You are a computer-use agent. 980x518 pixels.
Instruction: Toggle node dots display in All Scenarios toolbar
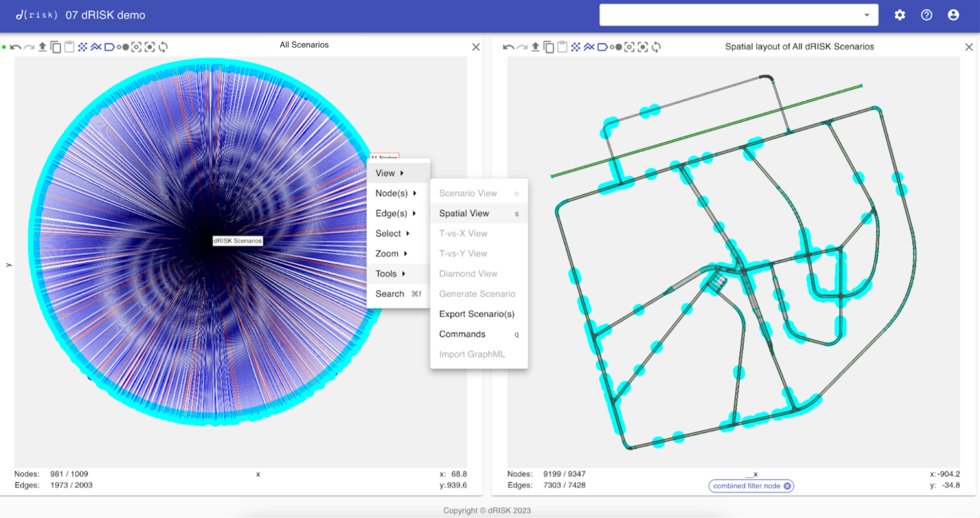click(x=83, y=47)
